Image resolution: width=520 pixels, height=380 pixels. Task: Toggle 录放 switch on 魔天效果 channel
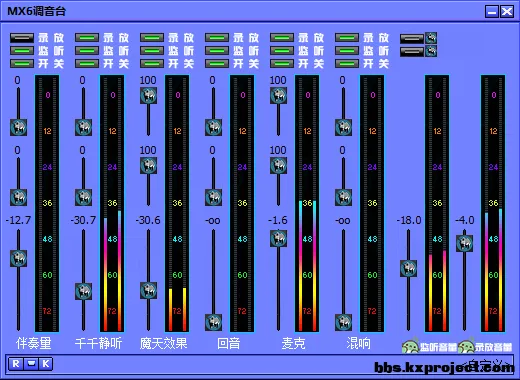pyautogui.click(x=152, y=38)
